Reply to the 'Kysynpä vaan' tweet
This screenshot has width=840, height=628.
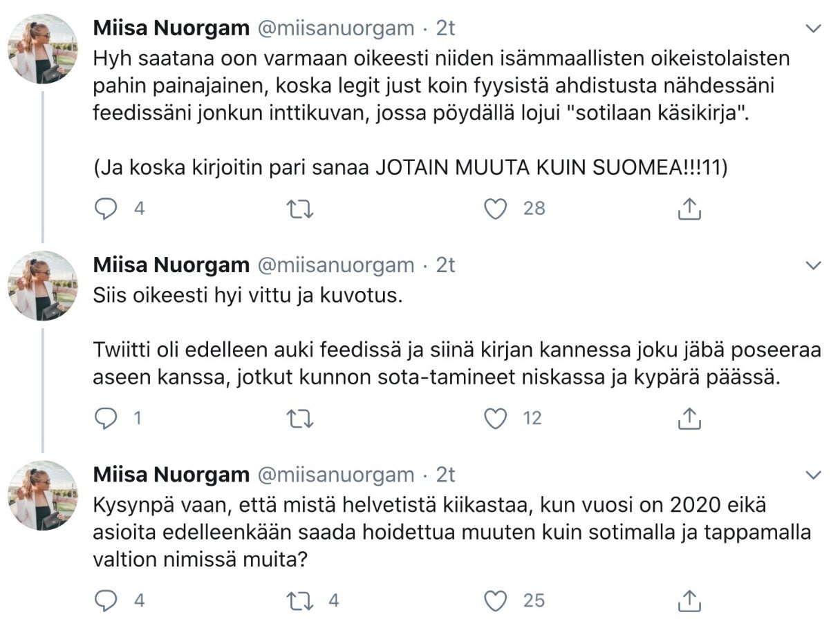[x=106, y=601]
